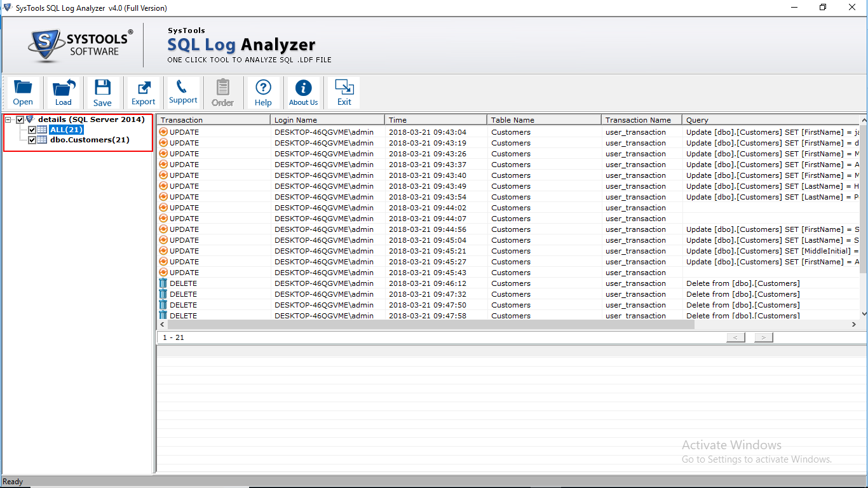This screenshot has width=868, height=488.
Task: Open an LDF file with Open icon
Action: coord(23,93)
